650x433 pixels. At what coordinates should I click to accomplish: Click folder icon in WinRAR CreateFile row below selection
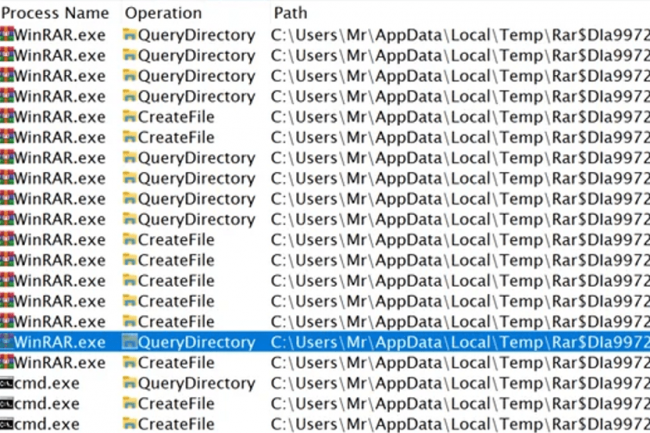point(130,362)
